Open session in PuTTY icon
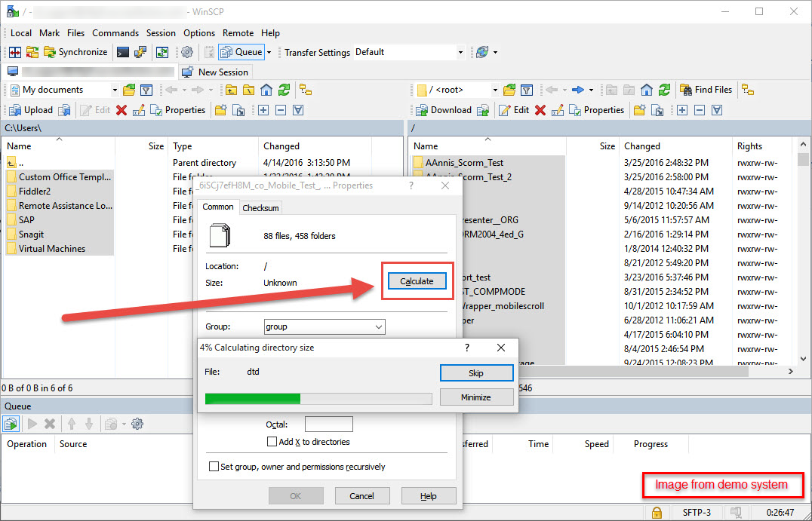This screenshot has width=812, height=521. tap(140, 52)
